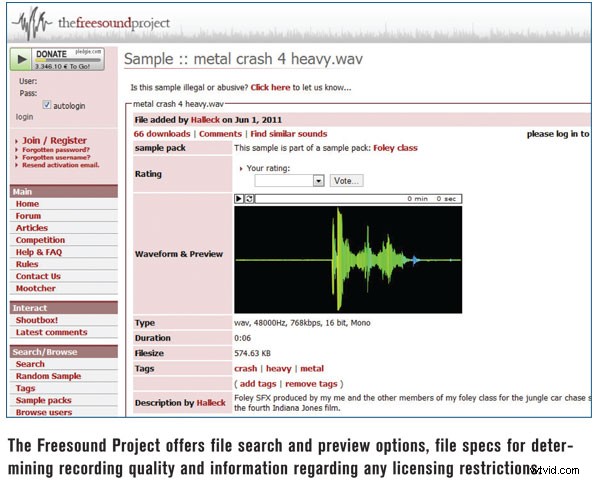
Task: Pick a Random Sample
Action: [x=48, y=376]
